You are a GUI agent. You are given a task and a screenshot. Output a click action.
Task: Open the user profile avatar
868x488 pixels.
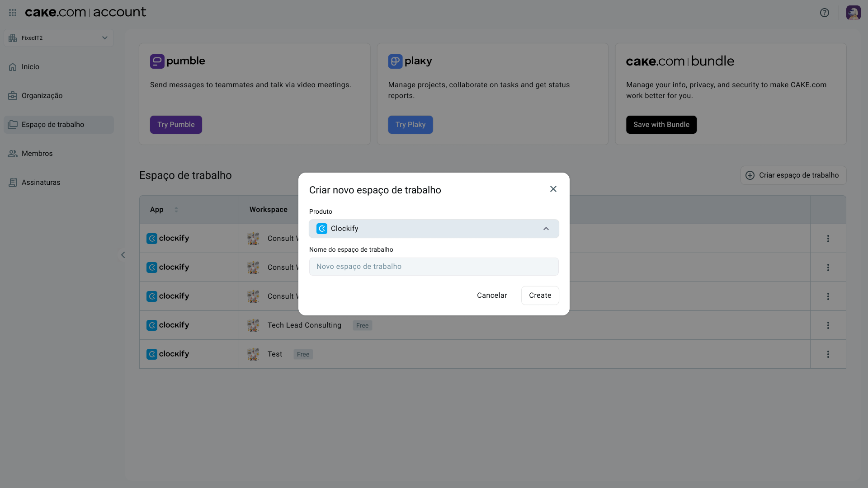pos(853,13)
